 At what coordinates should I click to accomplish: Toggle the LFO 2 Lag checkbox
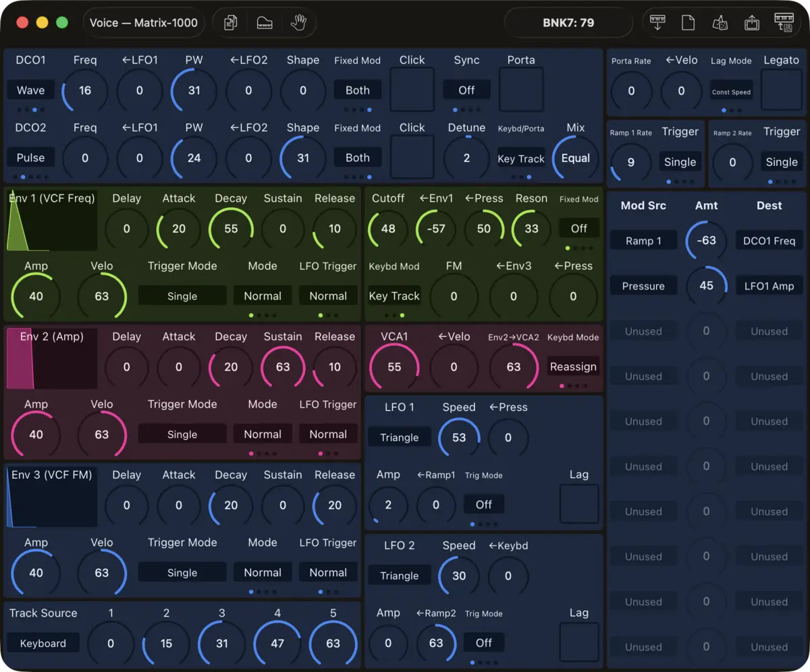coord(579,642)
